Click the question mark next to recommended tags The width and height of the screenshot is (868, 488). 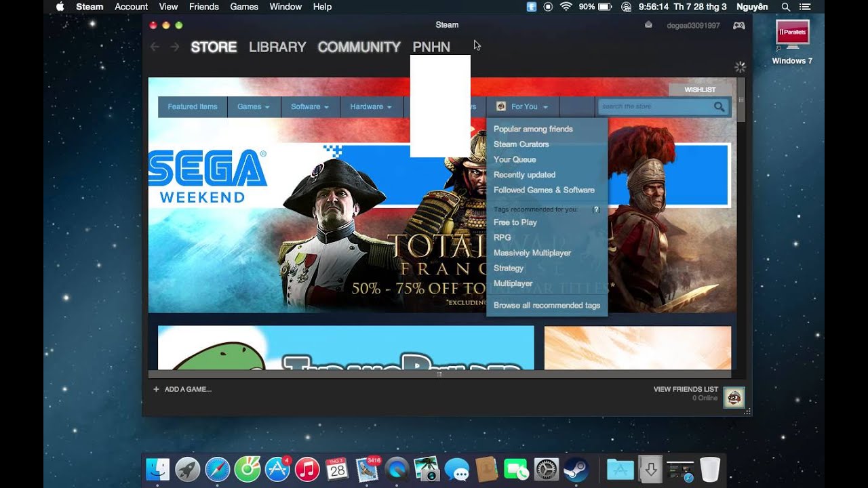pos(597,209)
